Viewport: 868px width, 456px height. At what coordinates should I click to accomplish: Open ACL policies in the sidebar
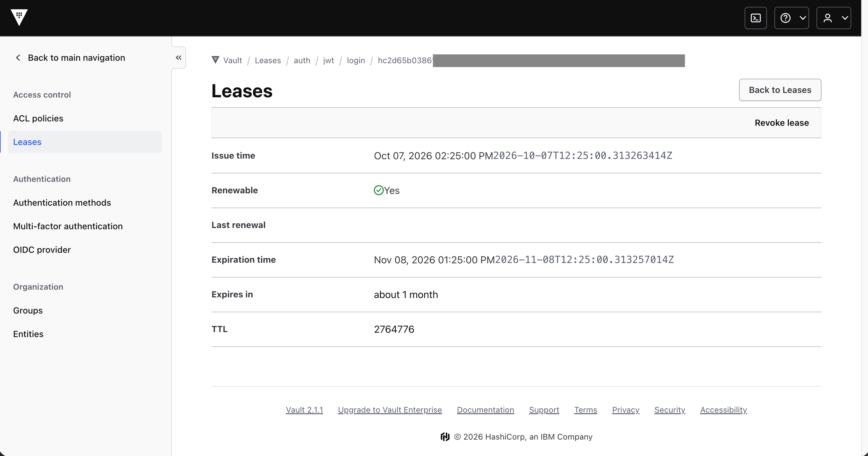[x=38, y=118]
